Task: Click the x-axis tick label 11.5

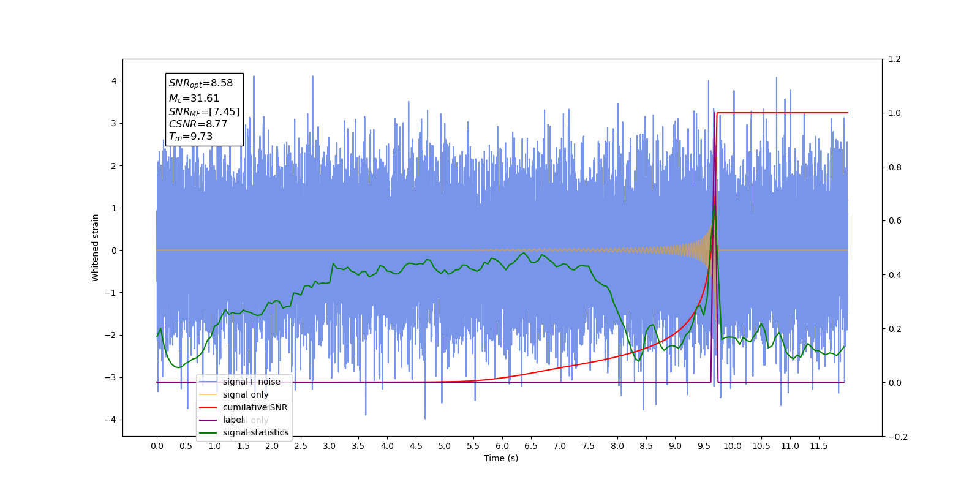Action: click(x=819, y=446)
